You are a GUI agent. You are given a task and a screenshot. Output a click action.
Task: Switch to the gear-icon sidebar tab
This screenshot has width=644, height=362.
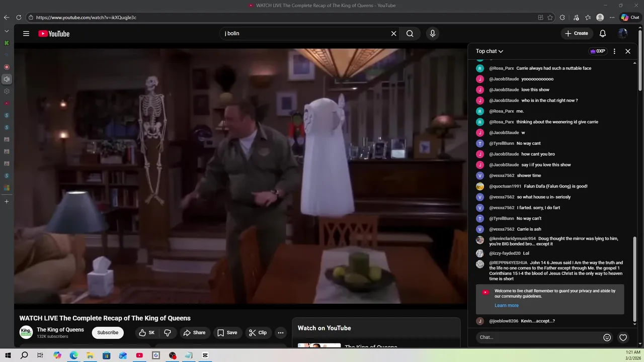tap(7, 91)
